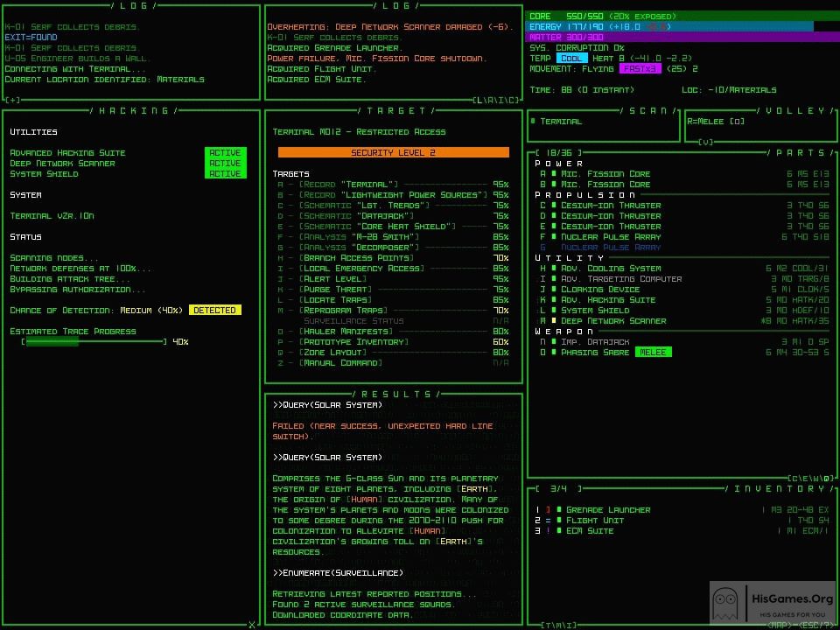The height and width of the screenshot is (630, 840).
Task: Choose the Prototype Inventory hack
Action: tap(393, 342)
